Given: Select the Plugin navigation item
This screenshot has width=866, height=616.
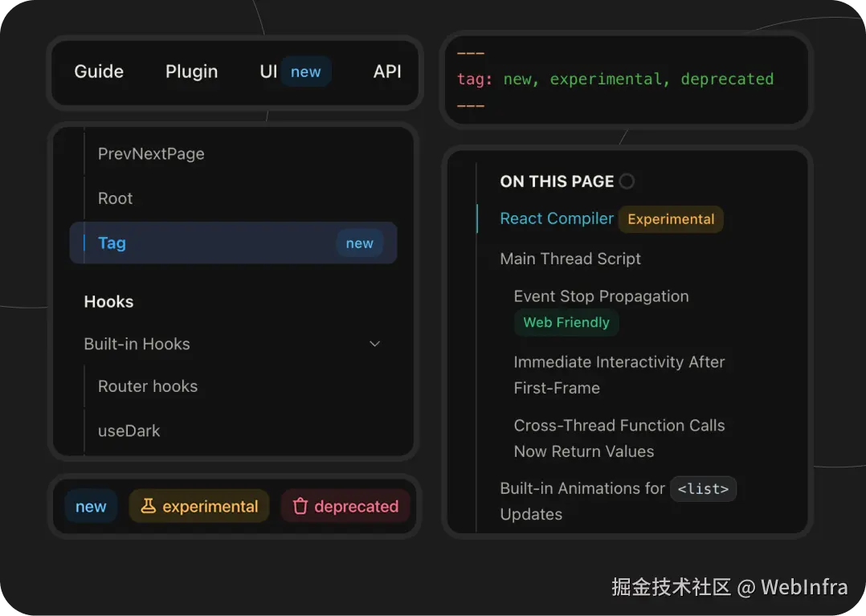Looking at the screenshot, I should click(191, 71).
